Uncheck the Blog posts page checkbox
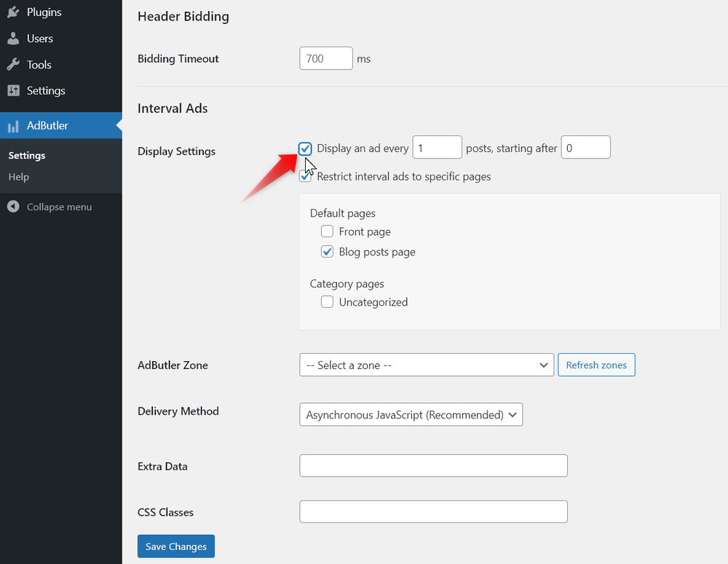The image size is (728, 564). point(327,252)
